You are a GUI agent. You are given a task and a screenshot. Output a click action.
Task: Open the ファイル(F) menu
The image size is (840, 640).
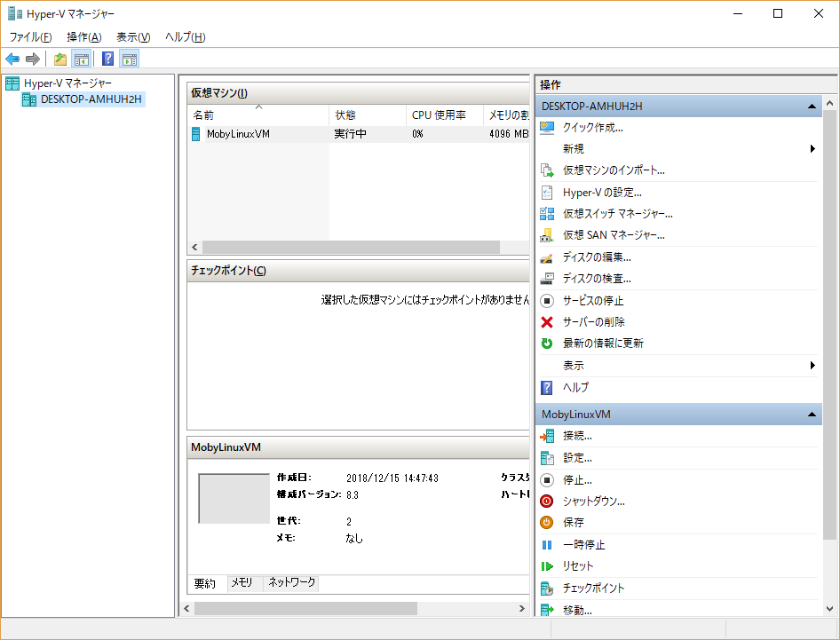click(x=30, y=37)
